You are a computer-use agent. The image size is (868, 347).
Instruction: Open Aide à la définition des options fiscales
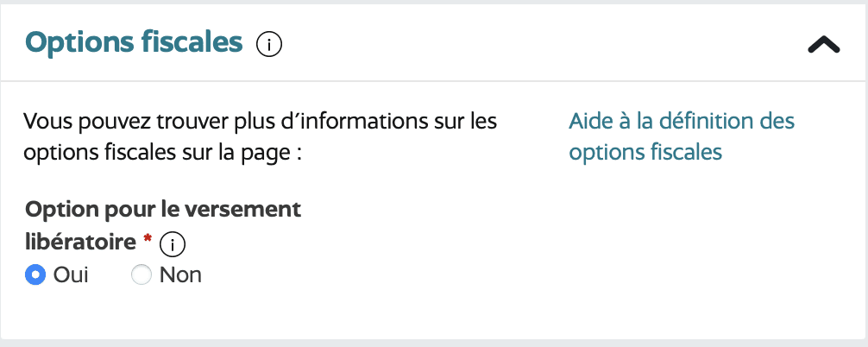tap(682, 136)
